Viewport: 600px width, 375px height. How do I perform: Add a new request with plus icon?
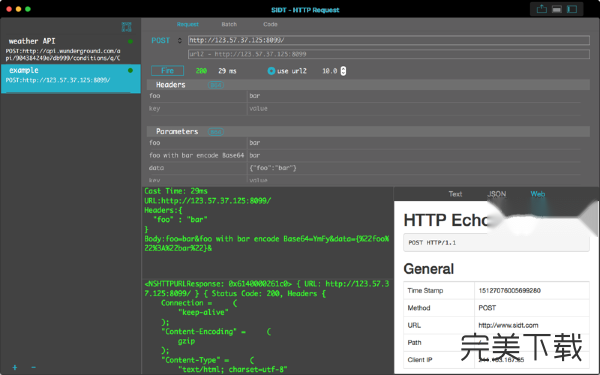tap(15, 367)
